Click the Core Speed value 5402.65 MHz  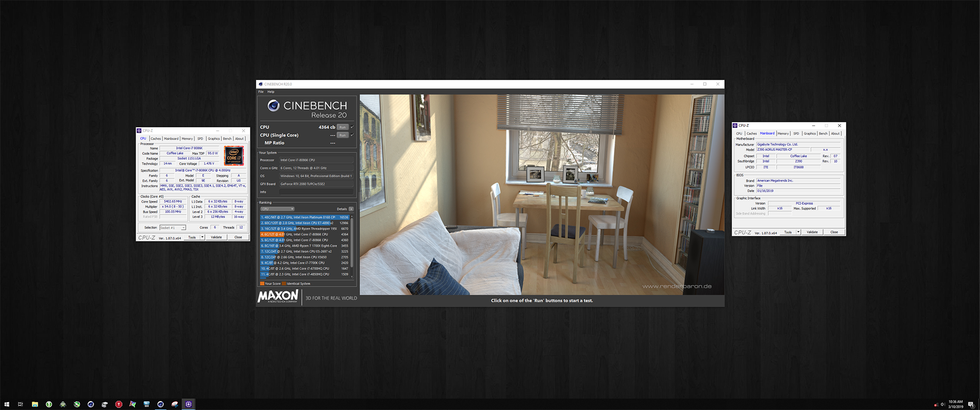point(173,201)
